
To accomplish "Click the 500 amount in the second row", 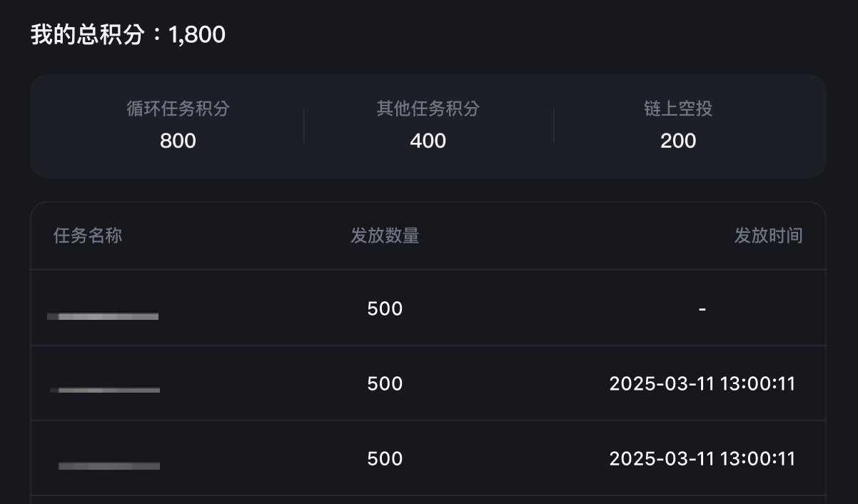I will 385,383.
